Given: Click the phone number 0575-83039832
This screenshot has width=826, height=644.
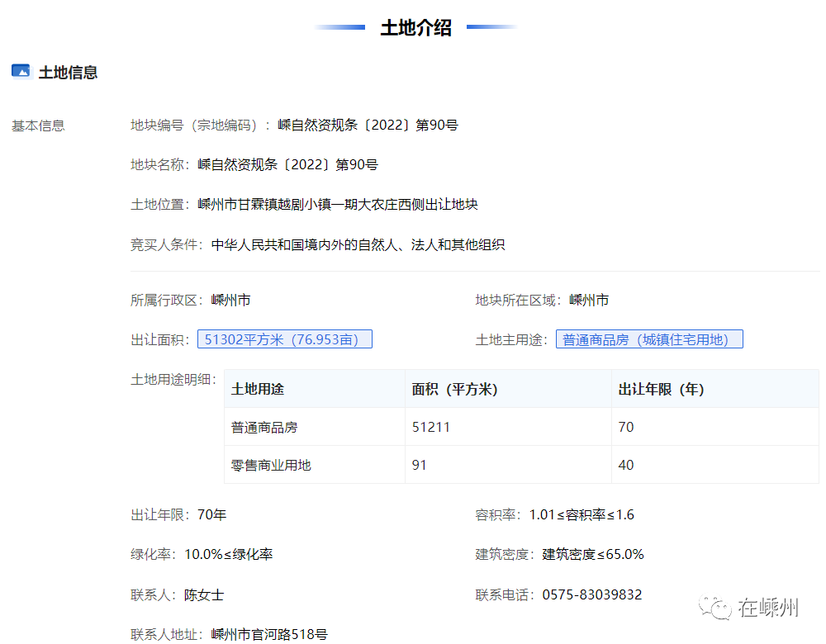Looking at the screenshot, I should 592,594.
